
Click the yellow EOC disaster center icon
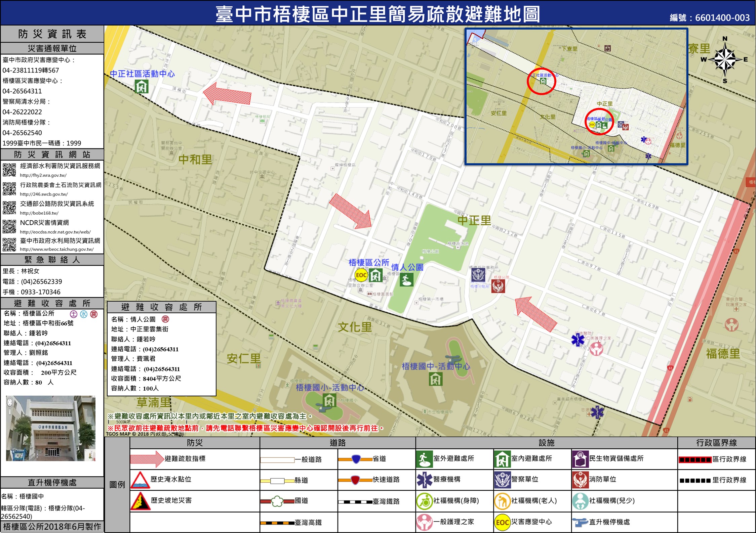tap(361, 275)
